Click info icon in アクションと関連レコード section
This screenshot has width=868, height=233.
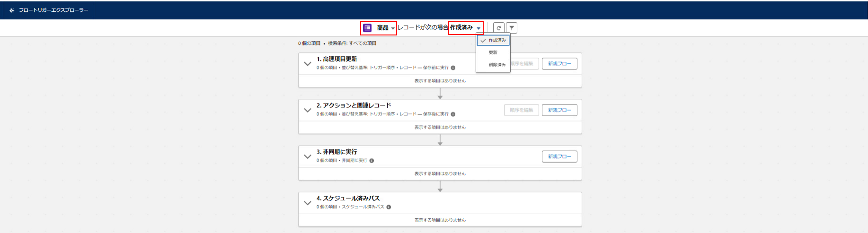pos(453,114)
